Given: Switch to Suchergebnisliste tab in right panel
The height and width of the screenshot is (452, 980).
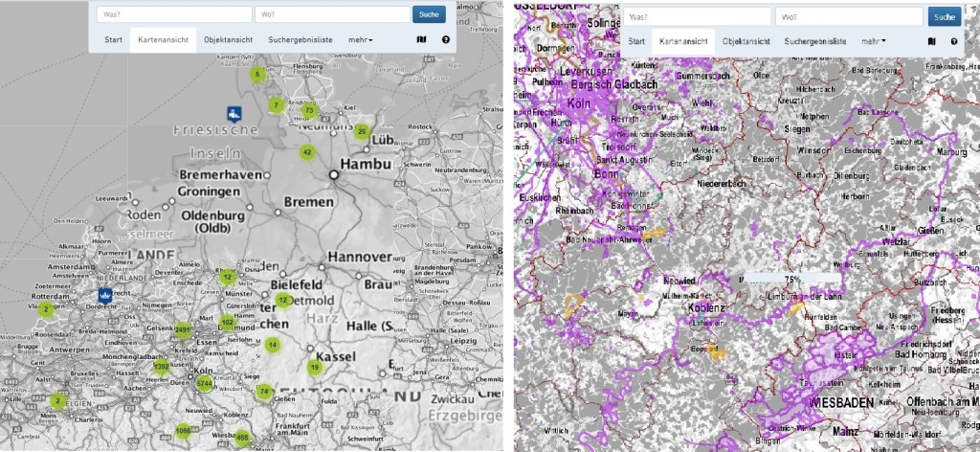Looking at the screenshot, I should pos(814,42).
